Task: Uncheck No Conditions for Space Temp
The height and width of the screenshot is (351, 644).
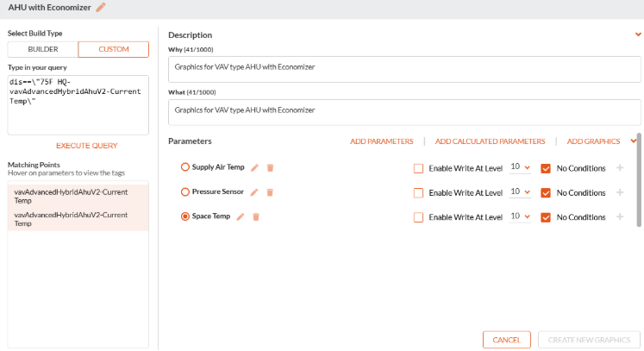Action: coord(546,217)
